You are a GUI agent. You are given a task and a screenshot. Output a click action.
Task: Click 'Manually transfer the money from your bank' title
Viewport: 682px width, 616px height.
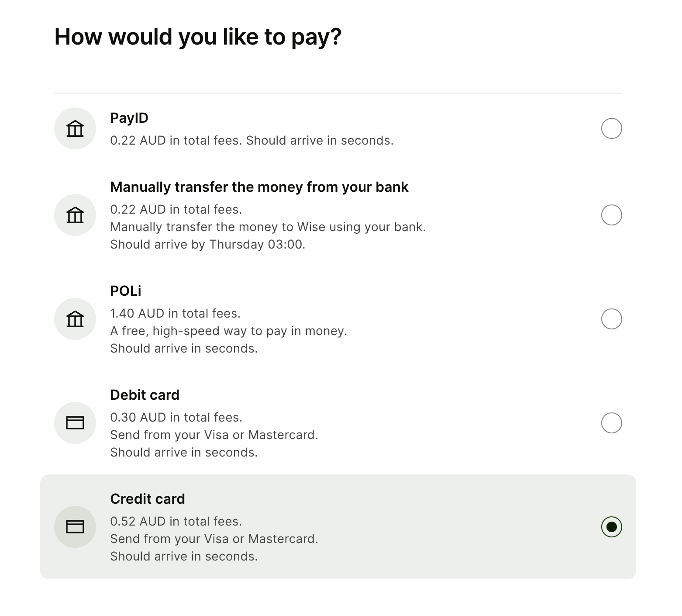click(x=259, y=187)
